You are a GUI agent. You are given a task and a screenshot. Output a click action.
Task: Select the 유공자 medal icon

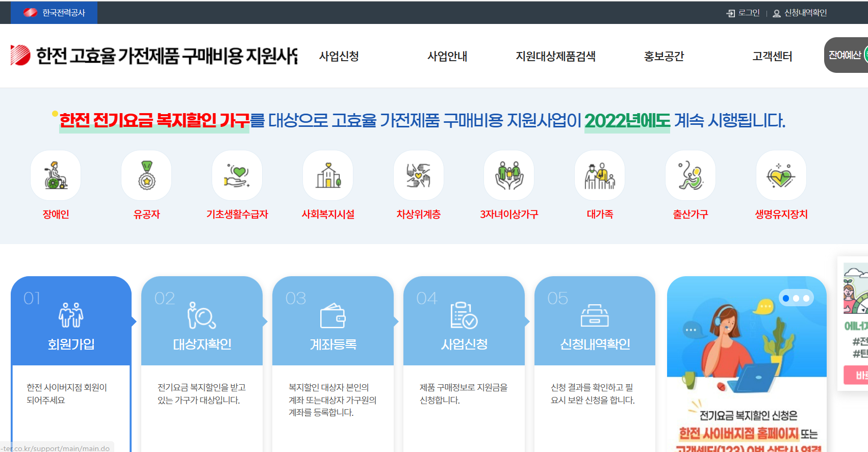click(x=146, y=175)
